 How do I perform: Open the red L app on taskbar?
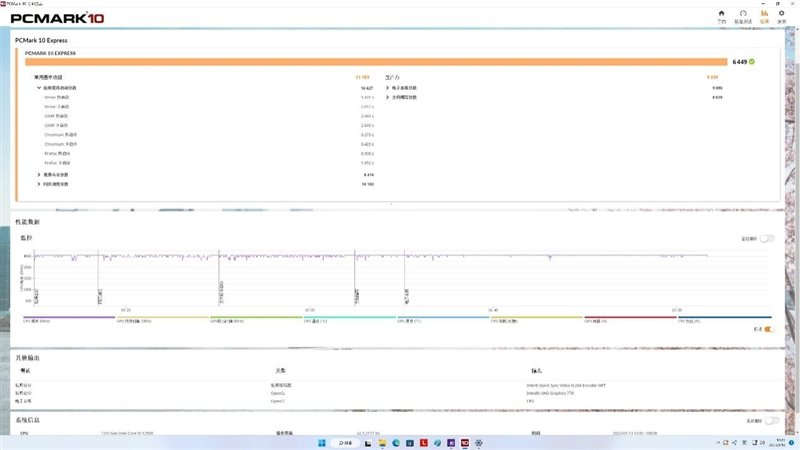point(423,443)
